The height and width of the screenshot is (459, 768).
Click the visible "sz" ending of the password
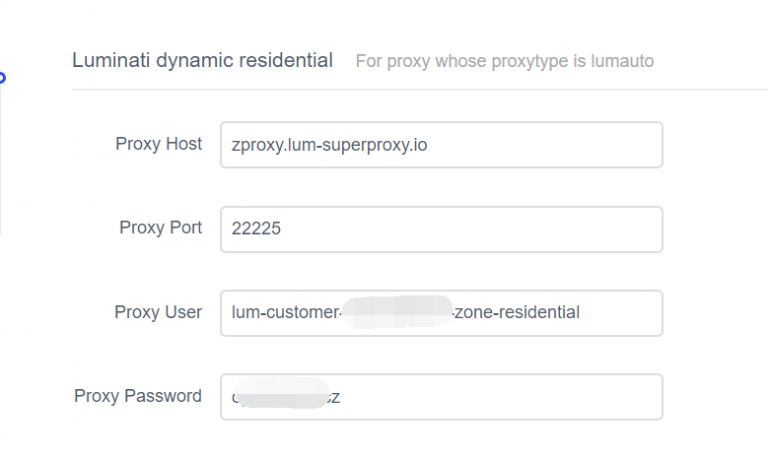334,397
